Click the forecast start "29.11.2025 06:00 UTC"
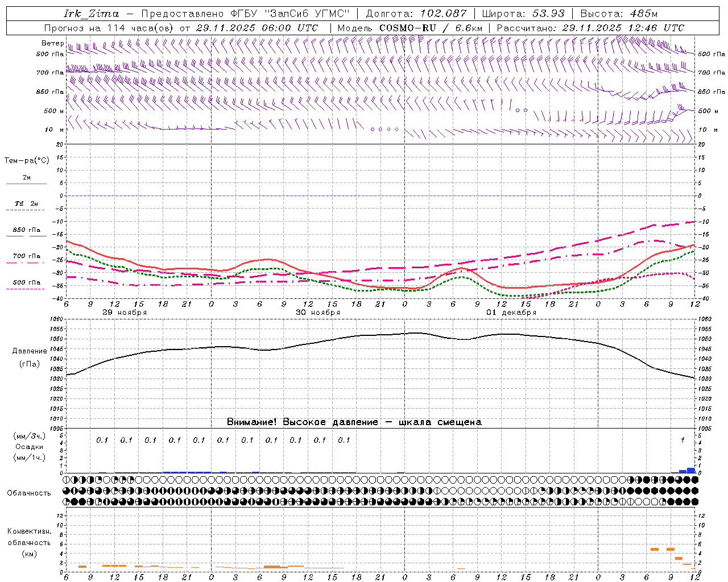This screenshot has height=582, width=728. pyautogui.click(x=257, y=28)
